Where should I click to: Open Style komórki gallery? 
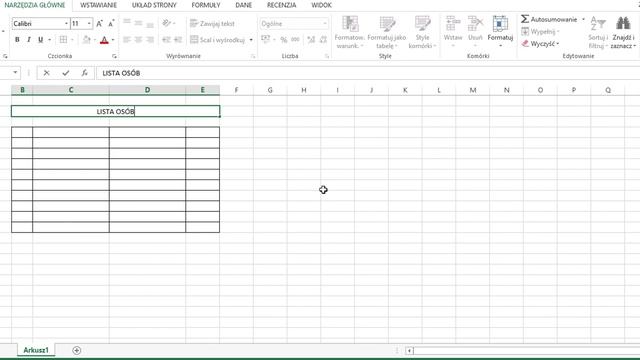coord(422,32)
